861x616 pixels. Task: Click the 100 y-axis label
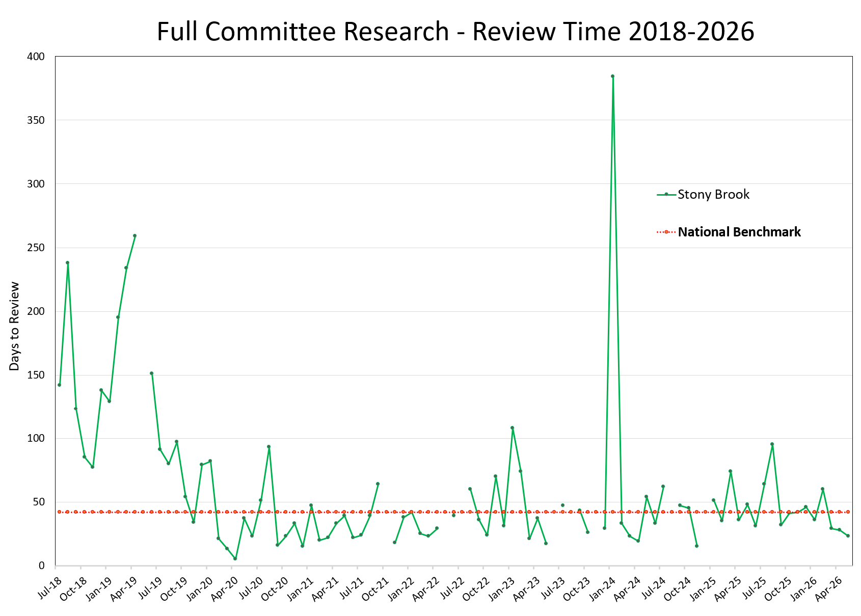click(36, 438)
